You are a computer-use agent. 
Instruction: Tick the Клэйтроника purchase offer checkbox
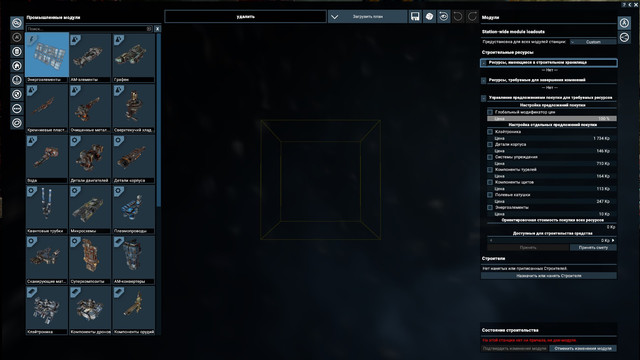click(x=490, y=132)
